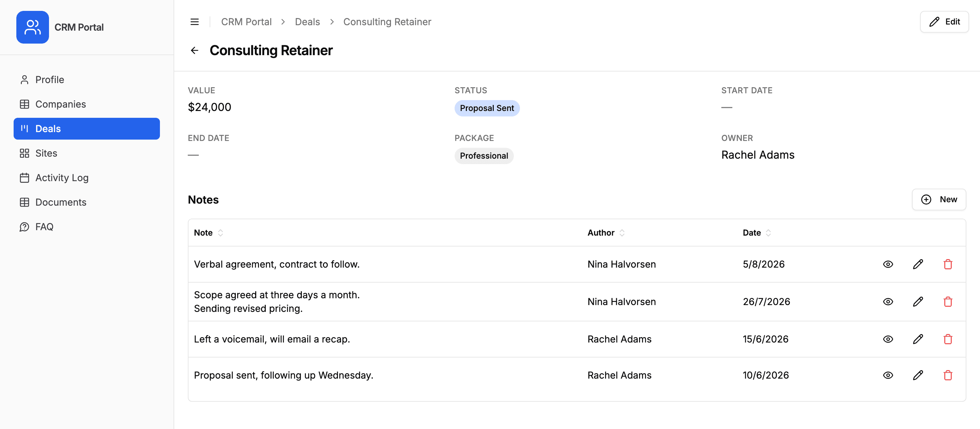Screen dimensions: 980x429
Task: Click 'Left a voicemail, will email a recap.' text
Action: click(x=272, y=339)
